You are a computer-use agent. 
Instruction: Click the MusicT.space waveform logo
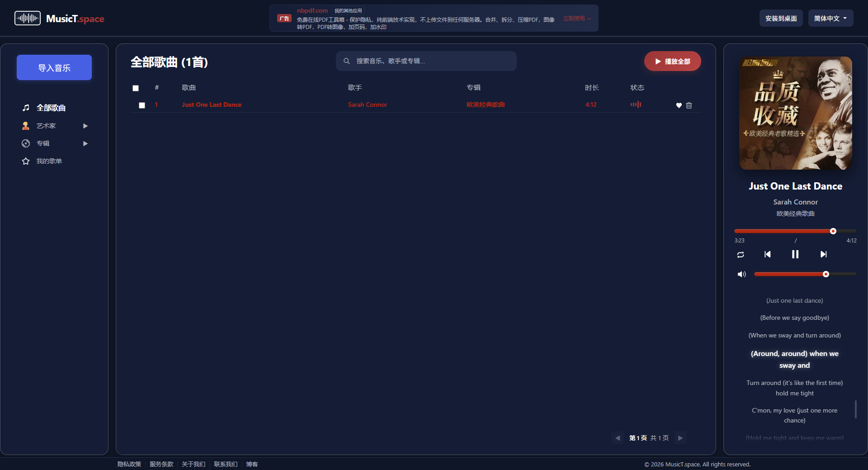[x=28, y=19]
